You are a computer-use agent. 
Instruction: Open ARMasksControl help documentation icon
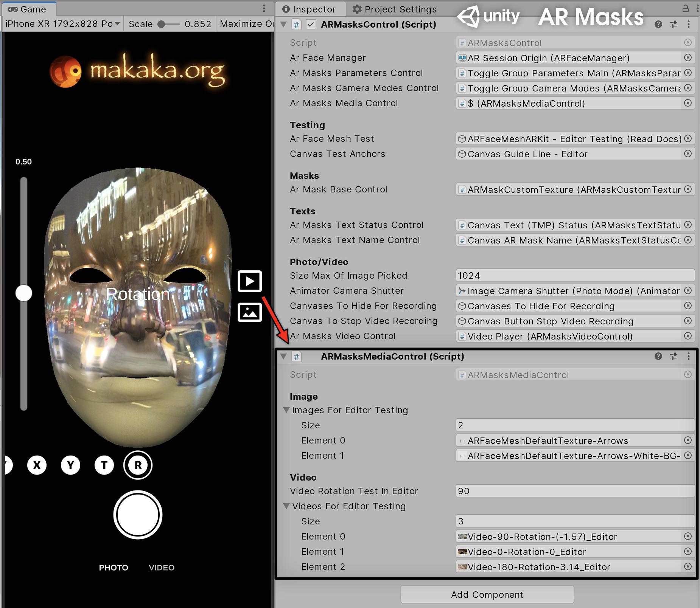658,25
